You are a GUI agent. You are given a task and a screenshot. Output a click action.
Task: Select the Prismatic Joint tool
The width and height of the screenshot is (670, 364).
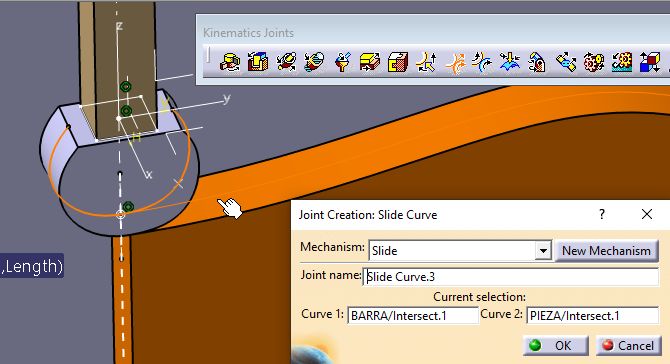(x=258, y=62)
